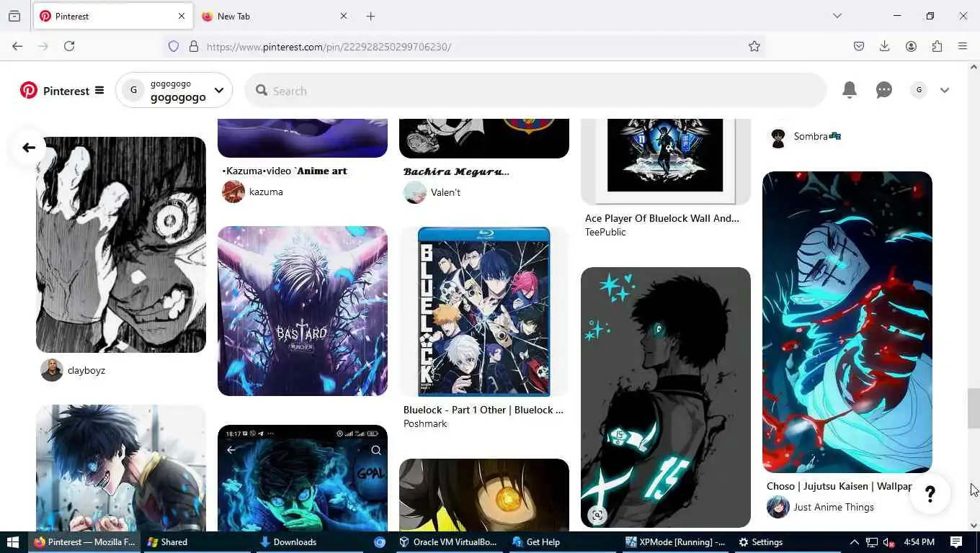The height and width of the screenshot is (553, 980).
Task: Open the yellow glowing eye pin
Action: (x=484, y=495)
